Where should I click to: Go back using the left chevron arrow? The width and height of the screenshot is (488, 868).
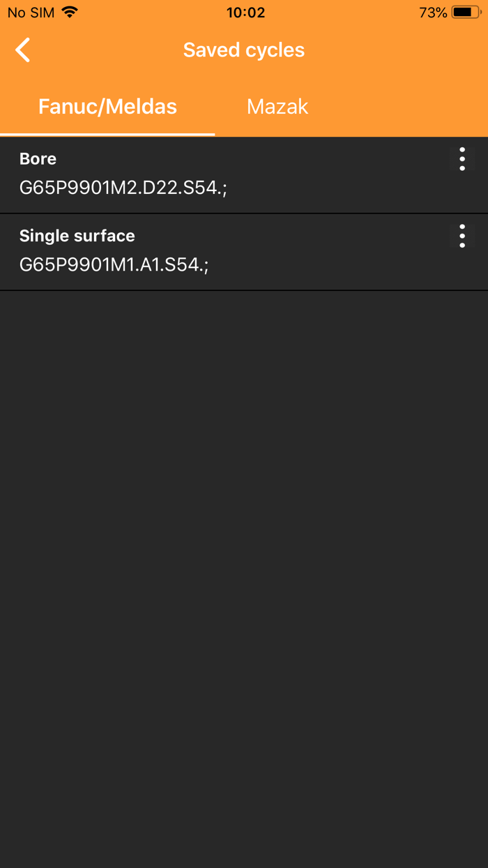coord(23,50)
